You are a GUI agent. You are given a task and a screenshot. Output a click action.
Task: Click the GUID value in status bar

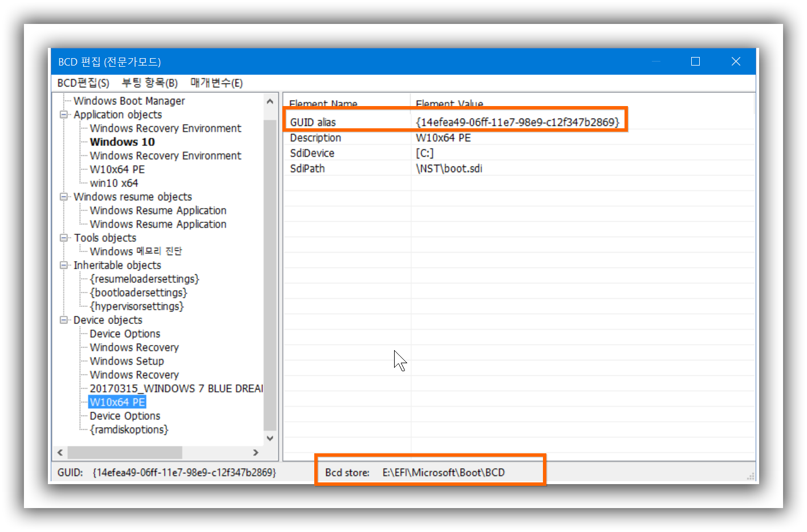point(184,473)
